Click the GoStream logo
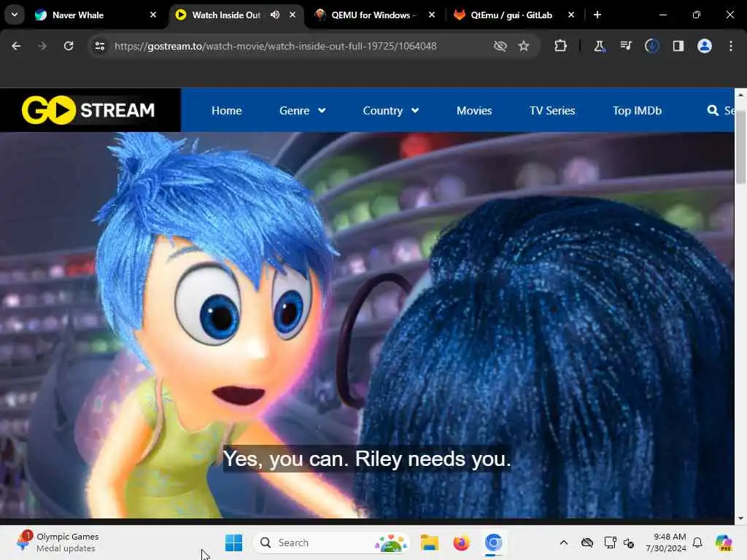Image resolution: width=747 pixels, height=560 pixels. (x=88, y=110)
